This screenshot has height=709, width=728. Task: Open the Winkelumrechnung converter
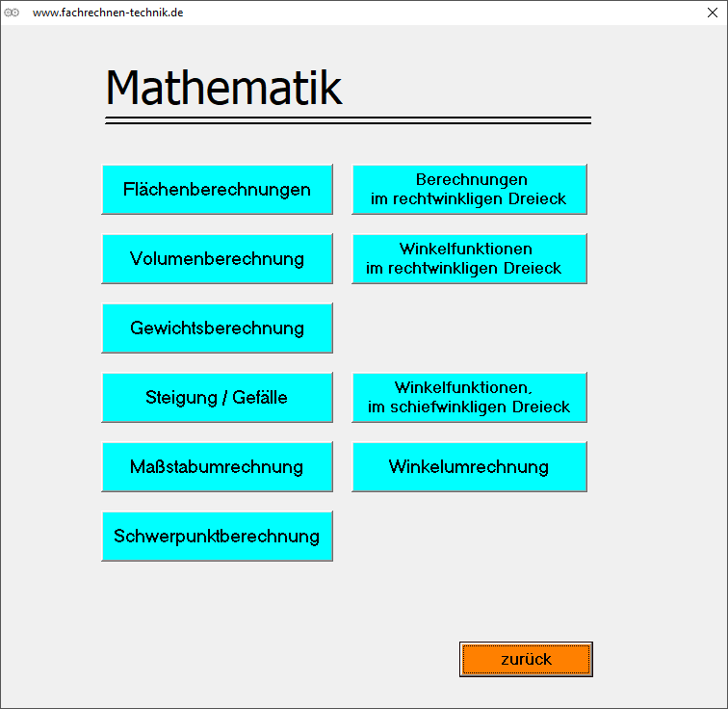(469, 466)
